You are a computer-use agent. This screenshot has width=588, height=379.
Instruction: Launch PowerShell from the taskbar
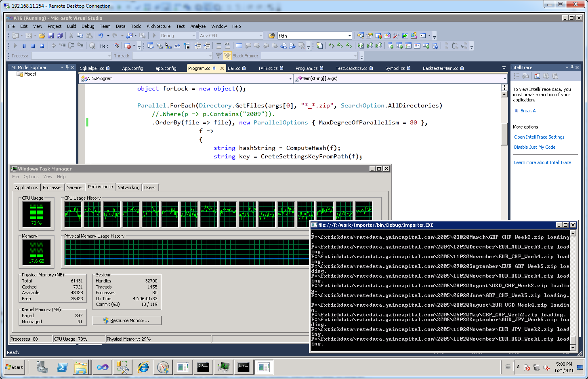pyautogui.click(x=62, y=367)
